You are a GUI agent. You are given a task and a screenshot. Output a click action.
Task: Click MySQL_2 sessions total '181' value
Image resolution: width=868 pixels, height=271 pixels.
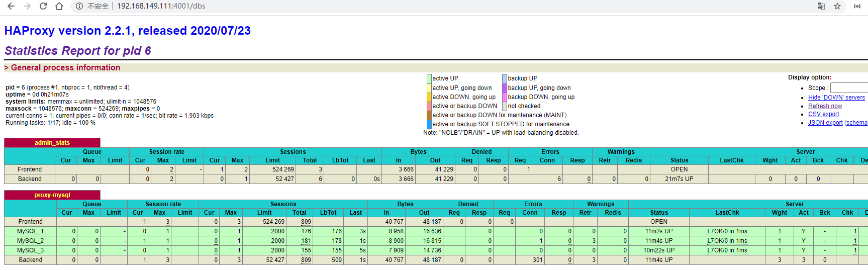(306, 241)
